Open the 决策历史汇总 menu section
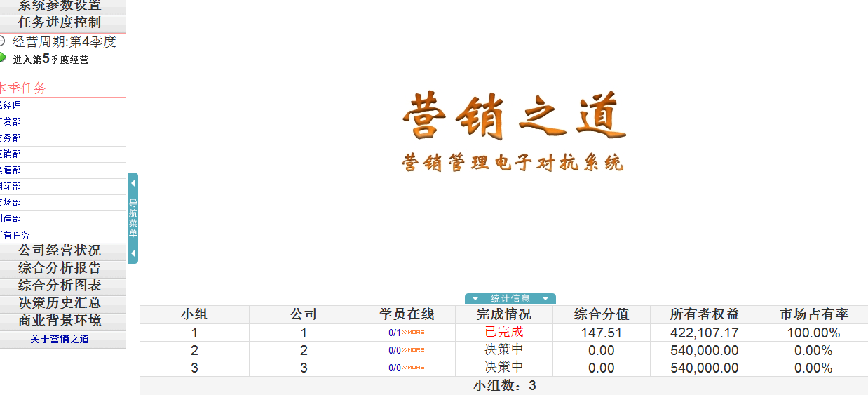 point(60,303)
